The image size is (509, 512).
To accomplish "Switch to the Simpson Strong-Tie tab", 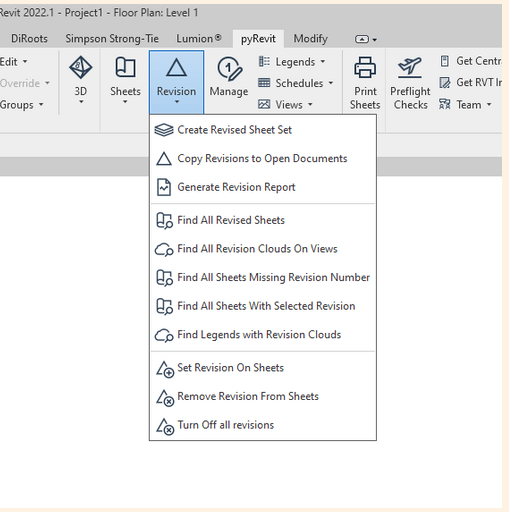I will click(x=112, y=39).
